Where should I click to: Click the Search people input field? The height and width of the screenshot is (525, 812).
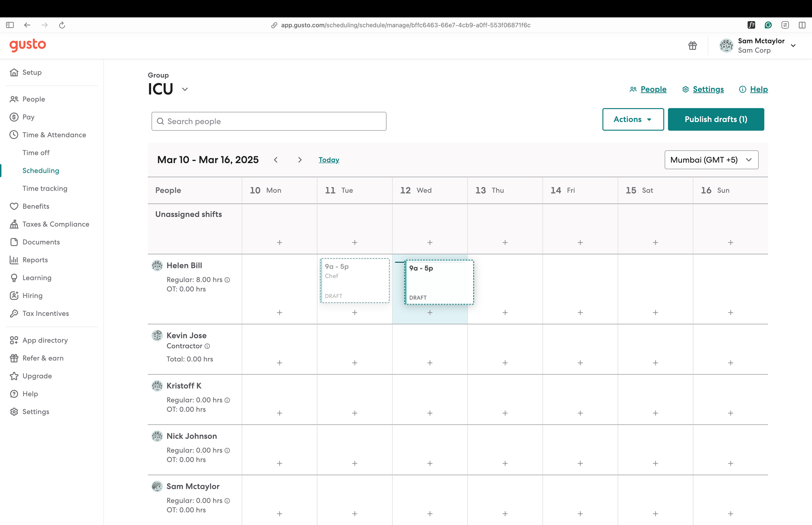[269, 121]
